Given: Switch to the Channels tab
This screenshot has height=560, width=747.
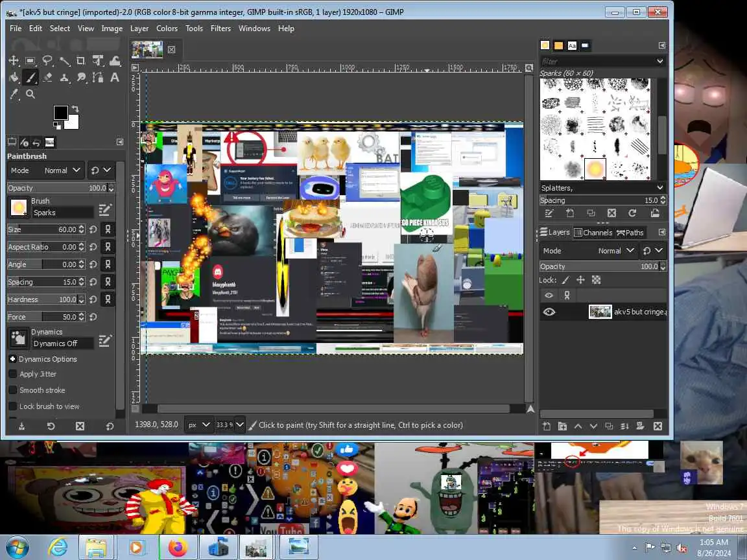Looking at the screenshot, I should [593, 233].
